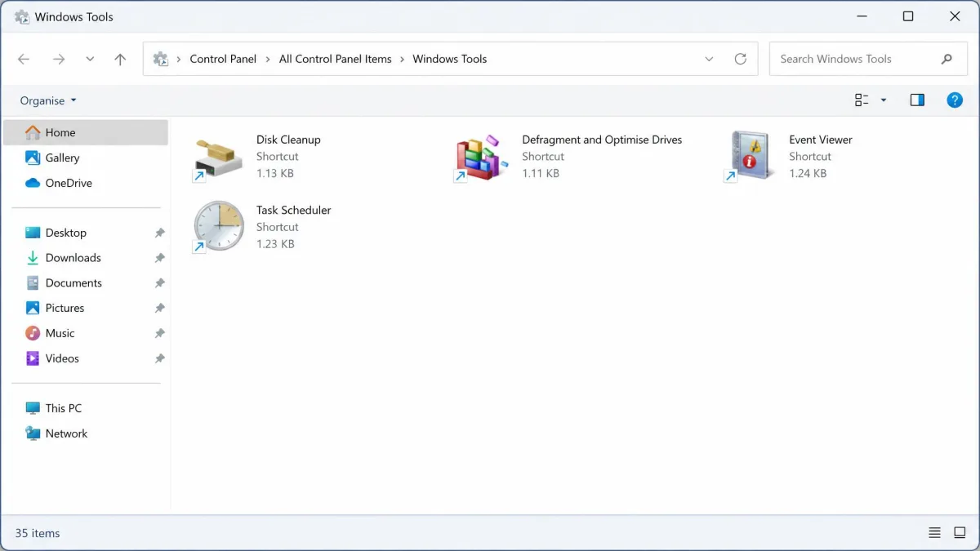
Task: Refresh the Windows Tools folder
Action: point(741,59)
